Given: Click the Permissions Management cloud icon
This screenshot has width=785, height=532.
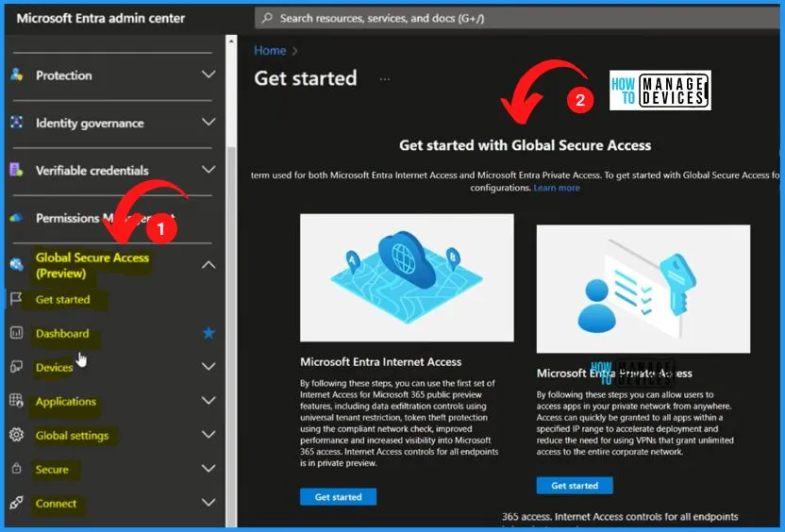Looking at the screenshot, I should pyautogui.click(x=17, y=218).
